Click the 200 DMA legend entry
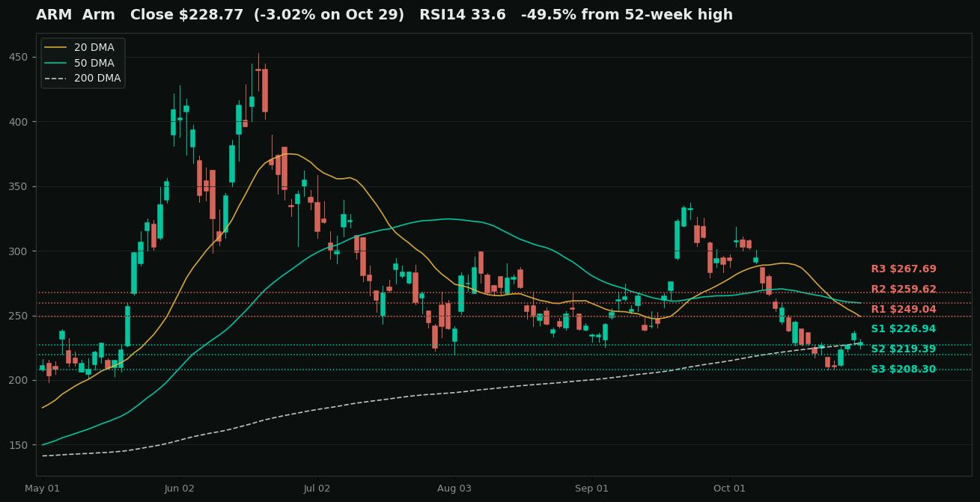Viewport: 980px width, 502px height. pyautogui.click(x=82, y=78)
